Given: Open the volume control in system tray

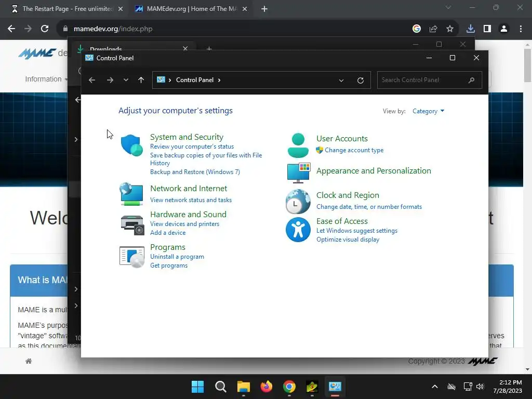Looking at the screenshot, I should [x=480, y=387].
